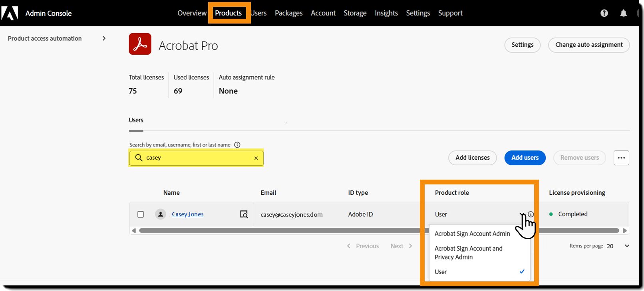The height and width of the screenshot is (291, 644).
Task: Clear the casey search text with X
Action: (256, 158)
